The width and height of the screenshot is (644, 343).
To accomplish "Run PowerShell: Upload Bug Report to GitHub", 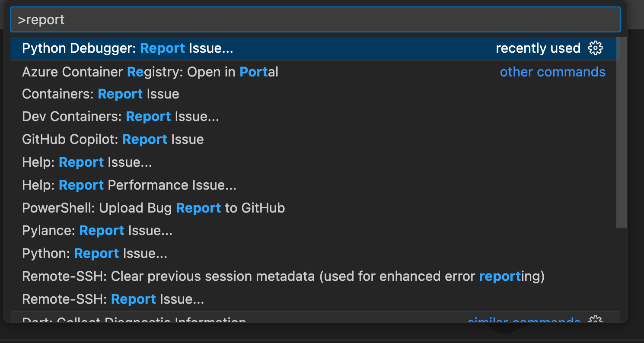I will (x=153, y=208).
